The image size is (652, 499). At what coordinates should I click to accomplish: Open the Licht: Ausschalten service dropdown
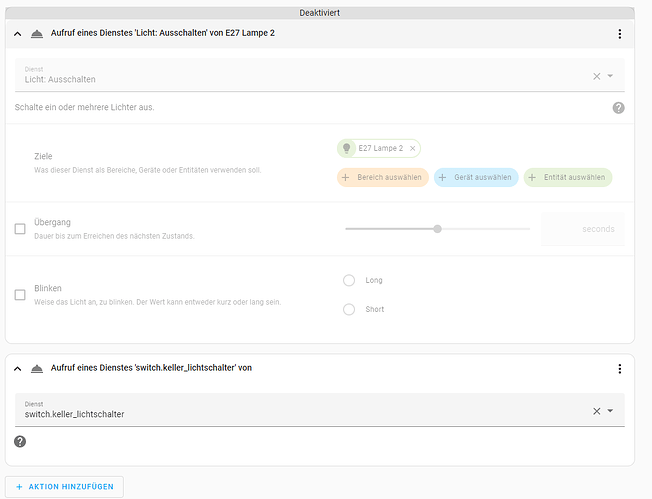611,76
